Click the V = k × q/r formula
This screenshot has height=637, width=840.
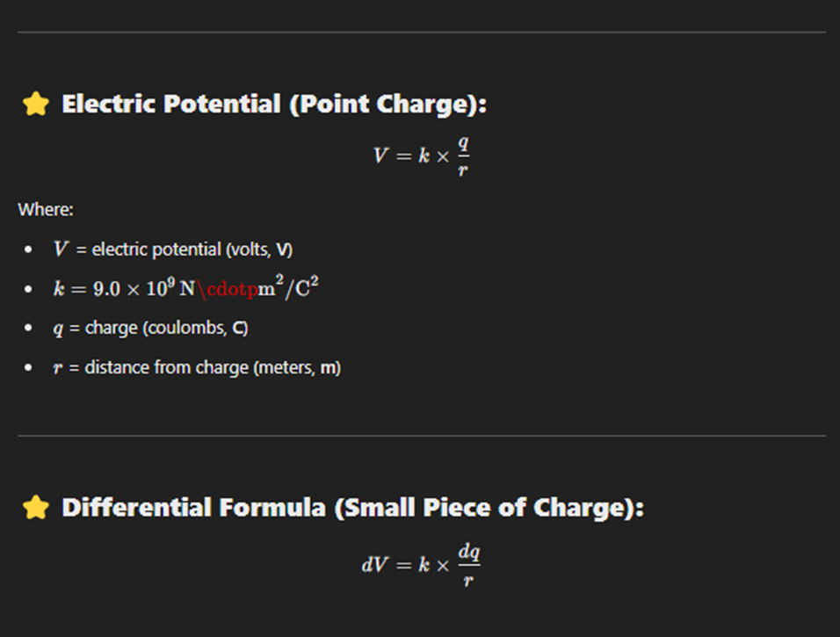click(x=421, y=156)
